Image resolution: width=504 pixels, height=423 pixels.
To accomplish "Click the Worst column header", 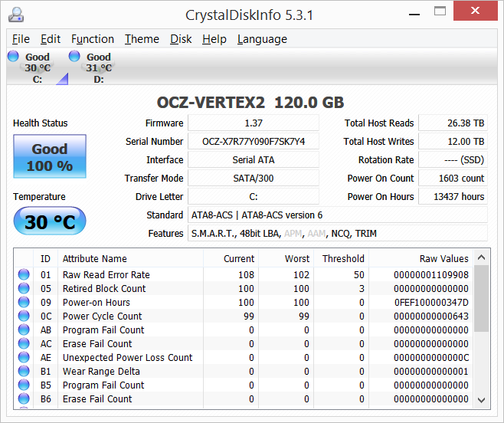I will coord(286,258).
